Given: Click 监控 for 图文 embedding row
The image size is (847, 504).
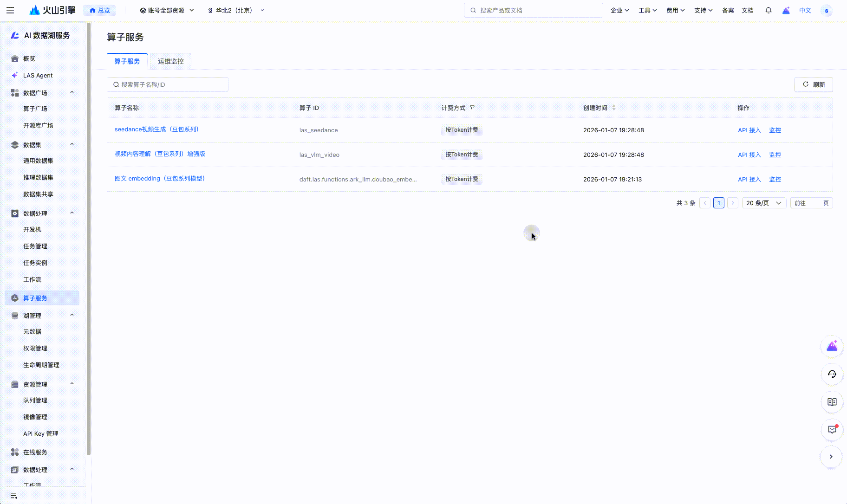Looking at the screenshot, I should (x=775, y=179).
